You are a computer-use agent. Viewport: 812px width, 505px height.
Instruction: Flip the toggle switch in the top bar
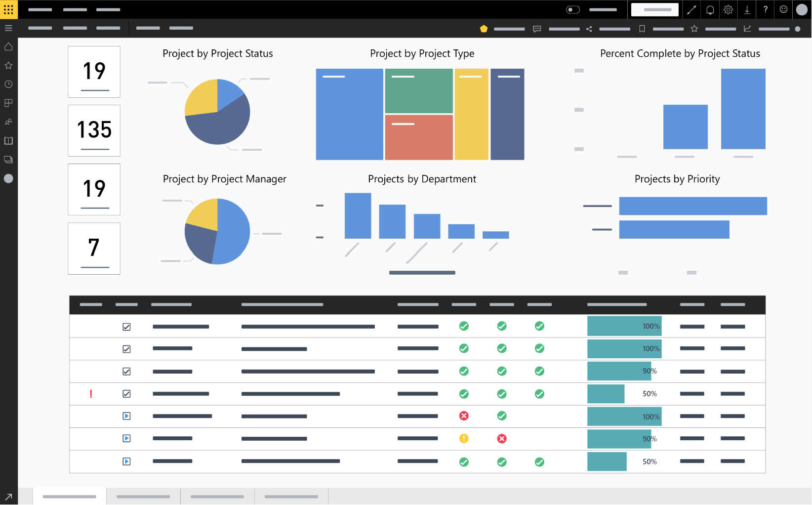(573, 9)
